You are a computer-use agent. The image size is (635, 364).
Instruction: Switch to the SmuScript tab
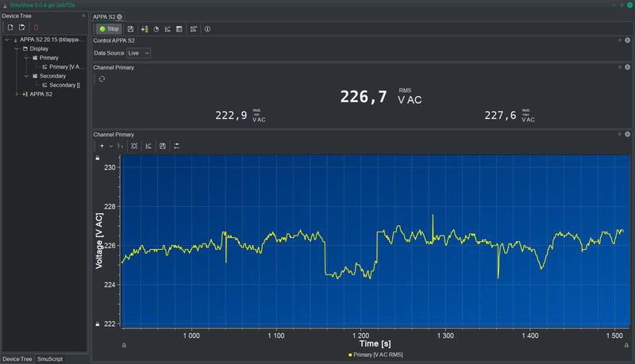click(49, 359)
